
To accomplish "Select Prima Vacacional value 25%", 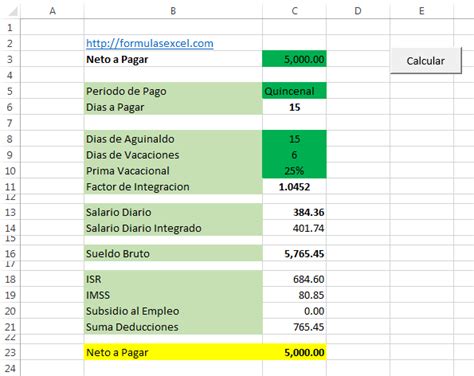I will point(294,171).
